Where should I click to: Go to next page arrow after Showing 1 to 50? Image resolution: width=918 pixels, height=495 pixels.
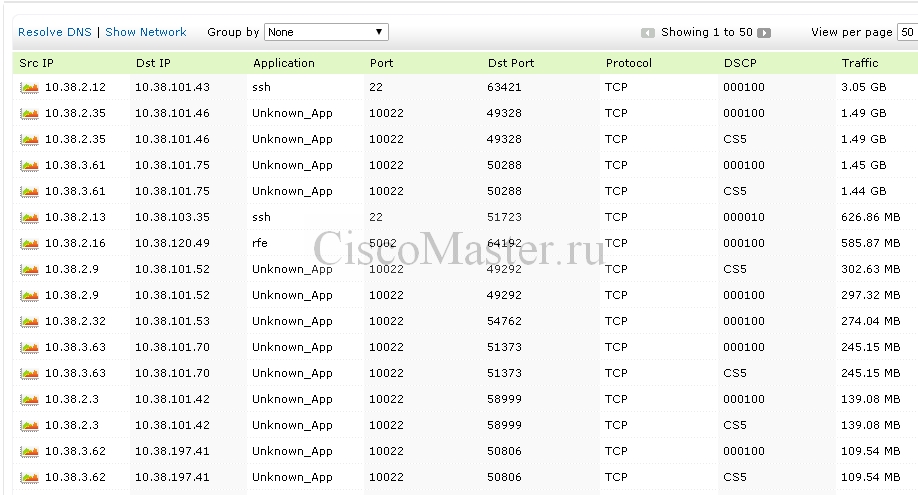[x=764, y=33]
